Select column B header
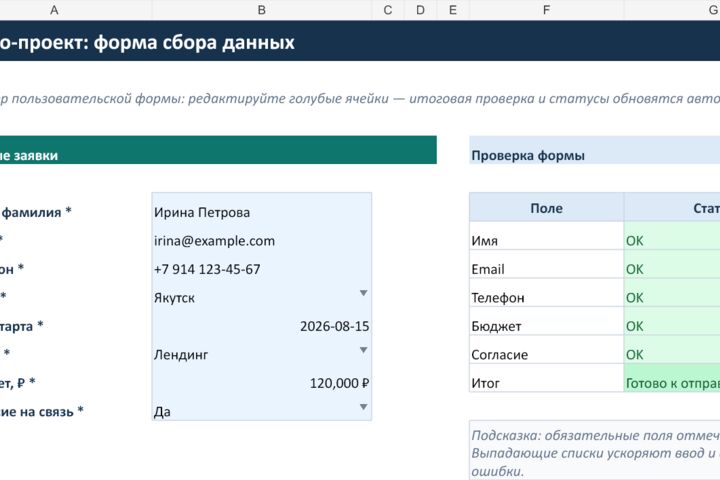 click(262, 10)
